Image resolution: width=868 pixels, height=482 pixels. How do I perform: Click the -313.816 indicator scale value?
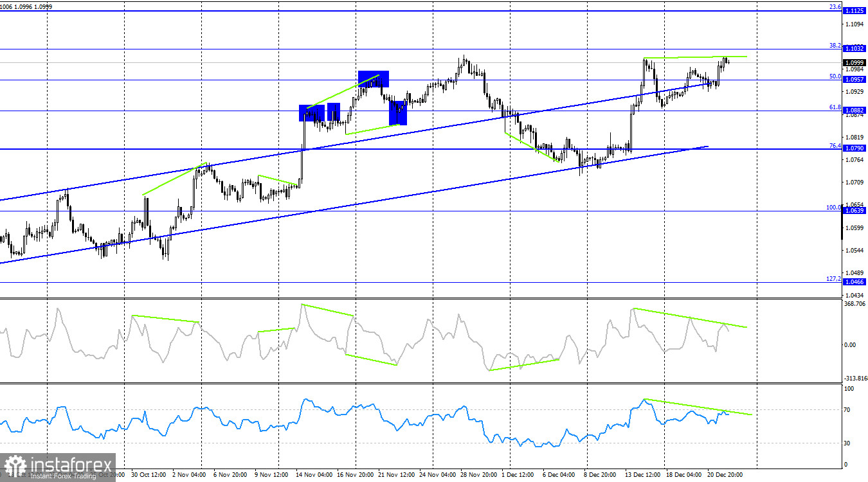coord(854,378)
